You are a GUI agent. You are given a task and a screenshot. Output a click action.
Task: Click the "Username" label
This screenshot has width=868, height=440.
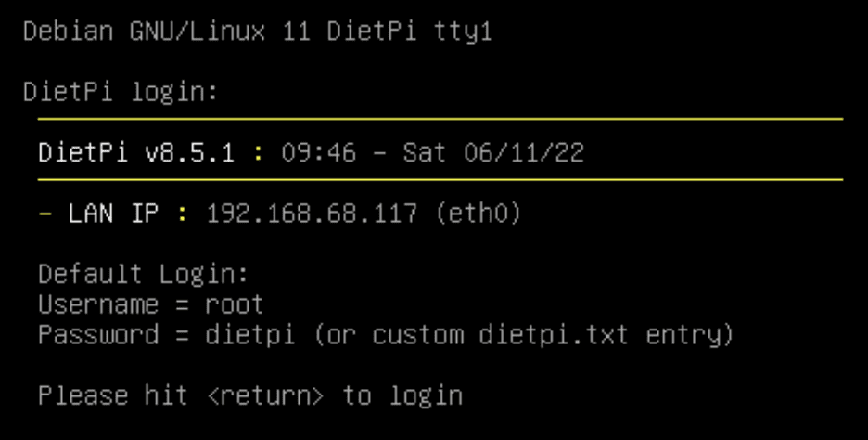tap(98, 304)
